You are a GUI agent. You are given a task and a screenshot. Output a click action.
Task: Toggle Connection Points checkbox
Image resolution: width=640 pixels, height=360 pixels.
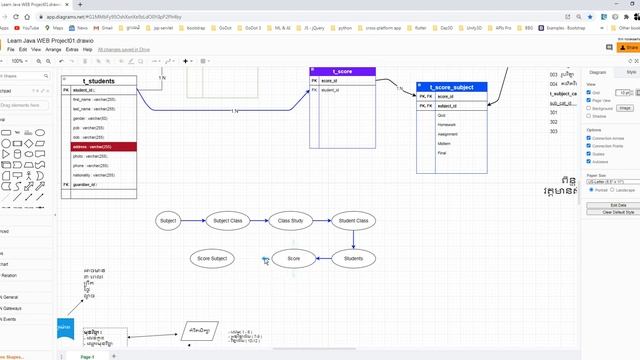(589, 146)
